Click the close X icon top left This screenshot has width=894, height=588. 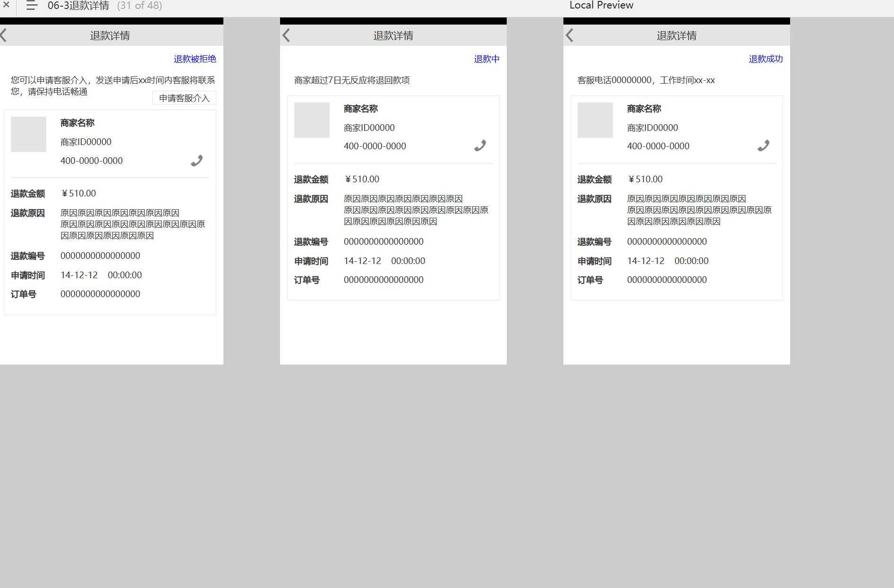coord(6,6)
